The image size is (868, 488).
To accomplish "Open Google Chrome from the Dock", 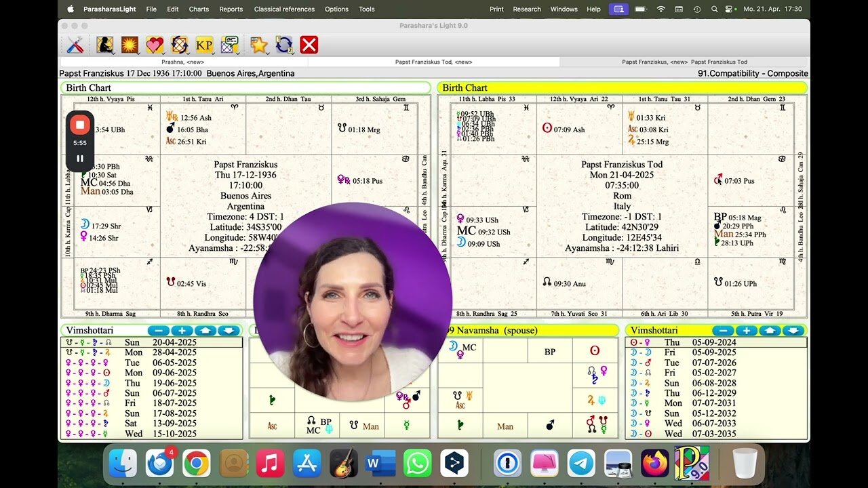I will point(196,464).
